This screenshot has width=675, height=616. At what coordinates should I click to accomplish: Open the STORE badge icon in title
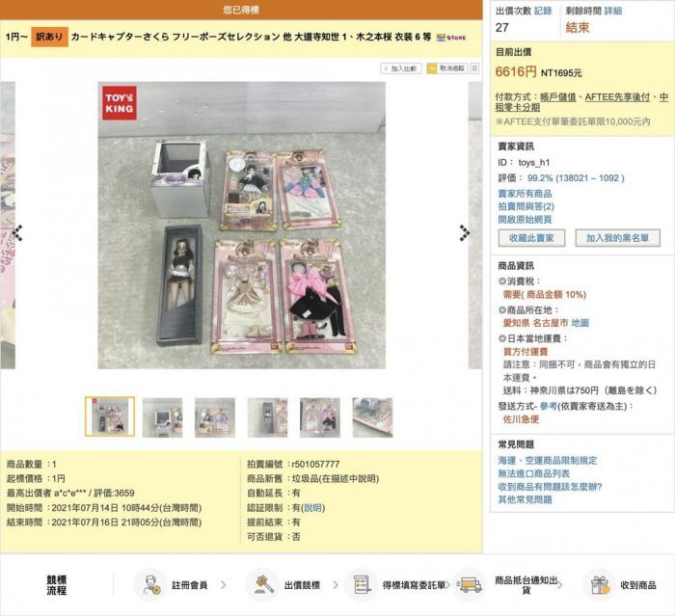click(x=450, y=38)
